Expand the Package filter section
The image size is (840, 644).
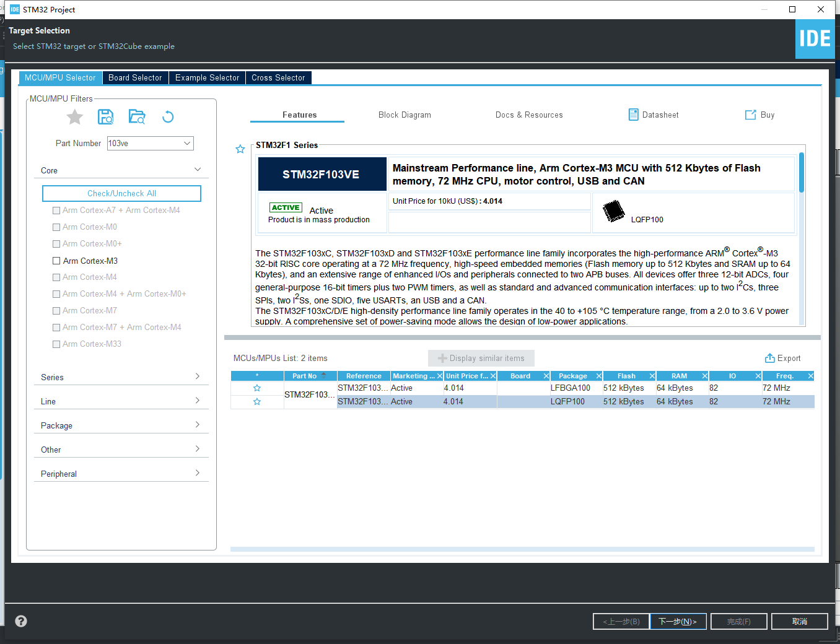click(x=198, y=424)
